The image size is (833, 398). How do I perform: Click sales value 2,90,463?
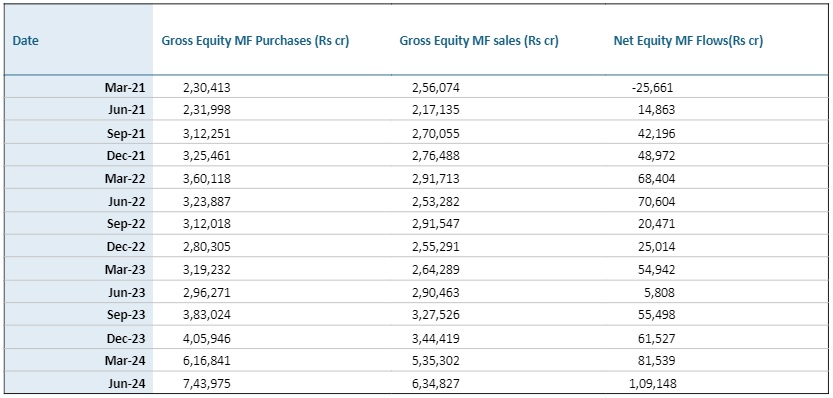point(436,292)
